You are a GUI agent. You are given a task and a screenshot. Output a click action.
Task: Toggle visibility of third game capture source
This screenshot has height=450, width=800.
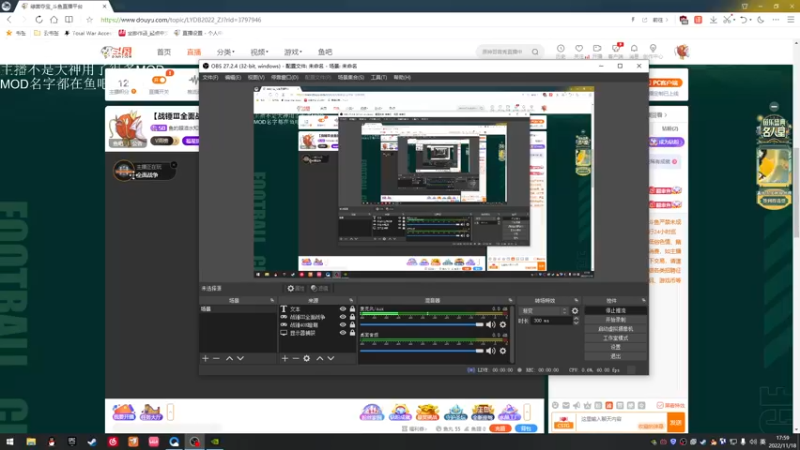pyautogui.click(x=343, y=325)
